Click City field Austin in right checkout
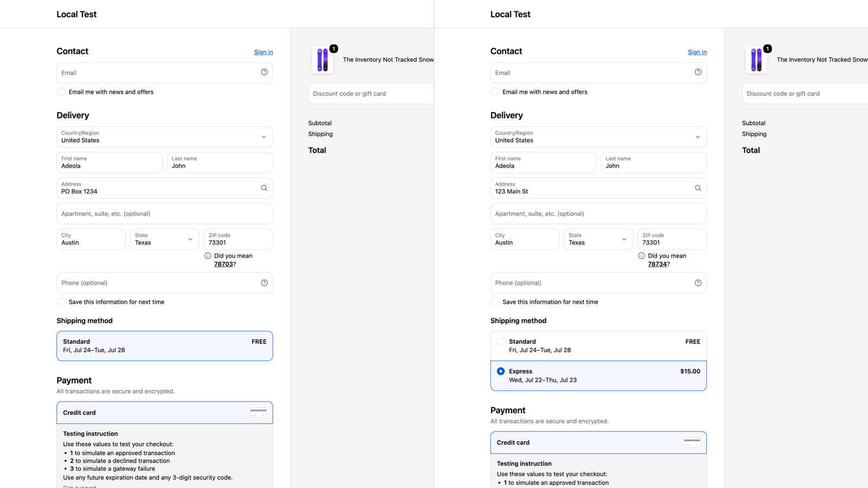Screen dimensions: 868x488 (525, 239)
